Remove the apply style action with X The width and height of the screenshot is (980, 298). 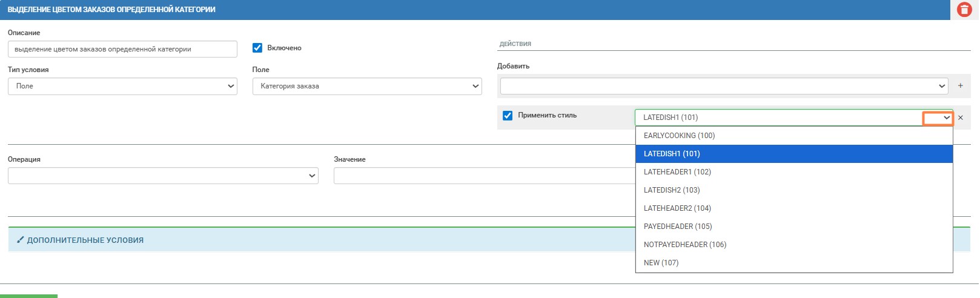tap(961, 118)
